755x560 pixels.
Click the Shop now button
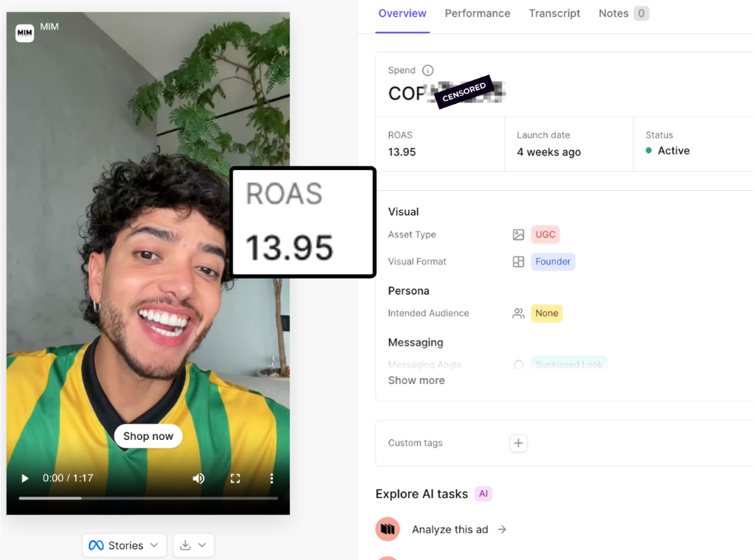point(148,436)
